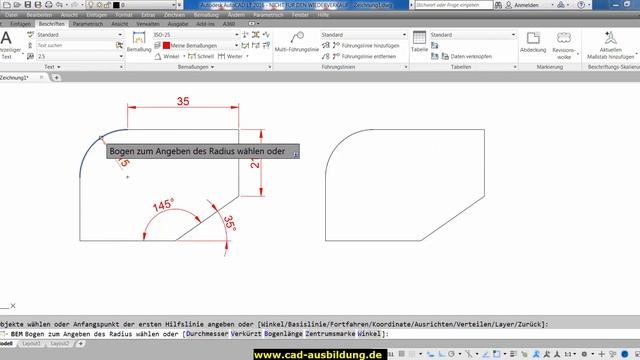Screen dimensions: 640x360
Task: Switch to the Verwalten ribbon tab
Action: [x=148, y=24]
